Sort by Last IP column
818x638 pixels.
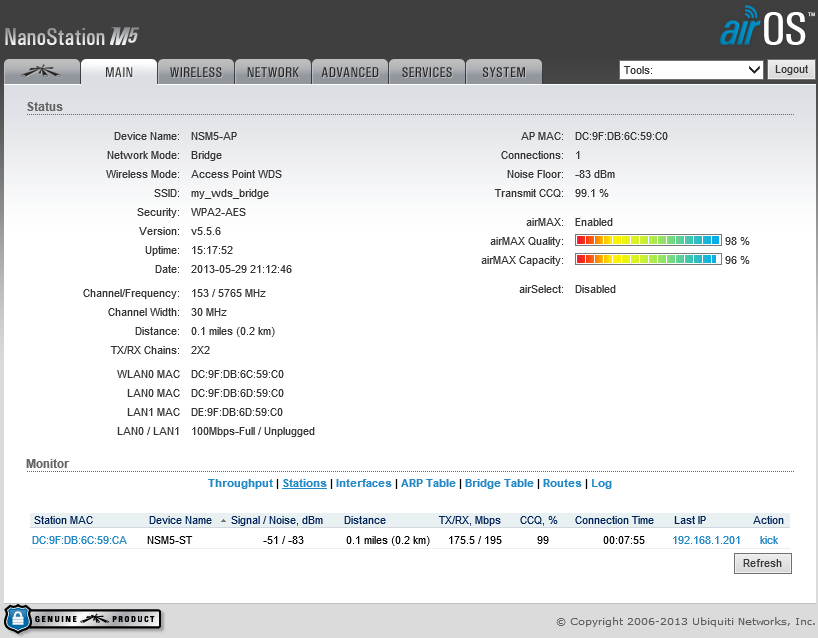point(690,520)
